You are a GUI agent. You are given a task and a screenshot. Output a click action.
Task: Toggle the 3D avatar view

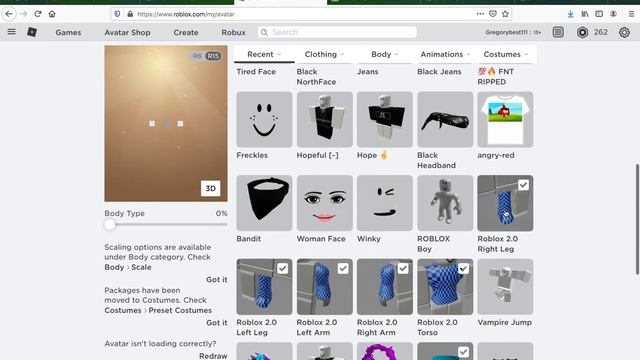[210, 188]
